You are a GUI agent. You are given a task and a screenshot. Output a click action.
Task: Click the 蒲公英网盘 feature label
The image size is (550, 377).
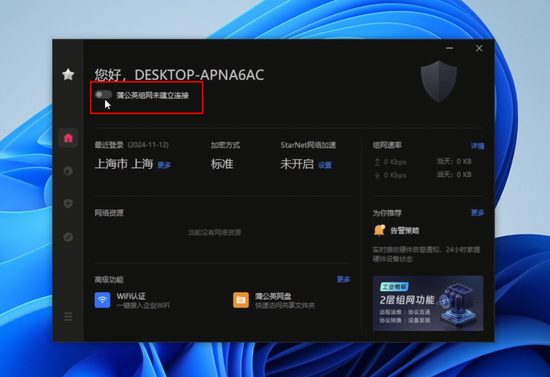pyautogui.click(x=273, y=296)
